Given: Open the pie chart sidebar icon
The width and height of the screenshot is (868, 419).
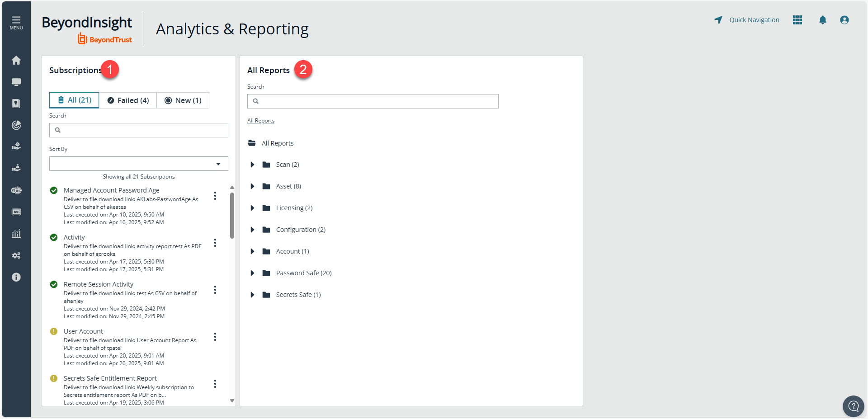Looking at the screenshot, I should pos(16,125).
